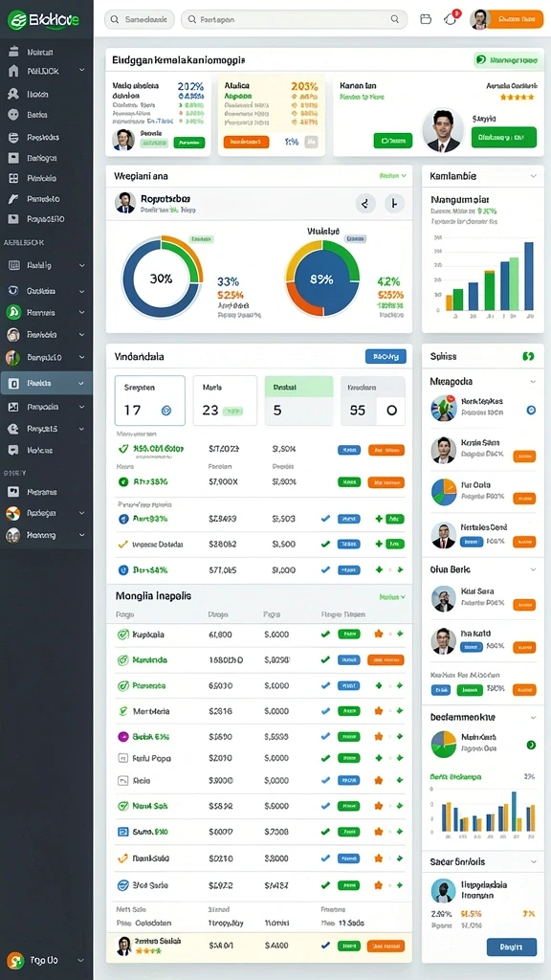This screenshot has height=980, width=551.
Task: Click the blue button in the Vndandala header
Action: tap(386, 356)
